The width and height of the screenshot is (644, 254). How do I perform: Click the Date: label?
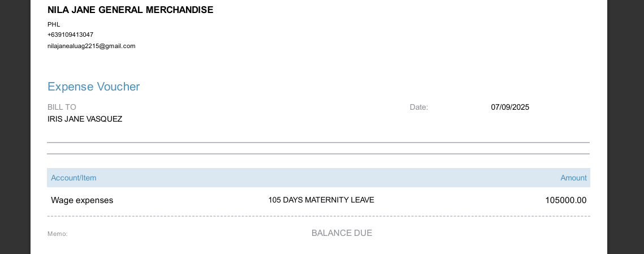tap(419, 107)
